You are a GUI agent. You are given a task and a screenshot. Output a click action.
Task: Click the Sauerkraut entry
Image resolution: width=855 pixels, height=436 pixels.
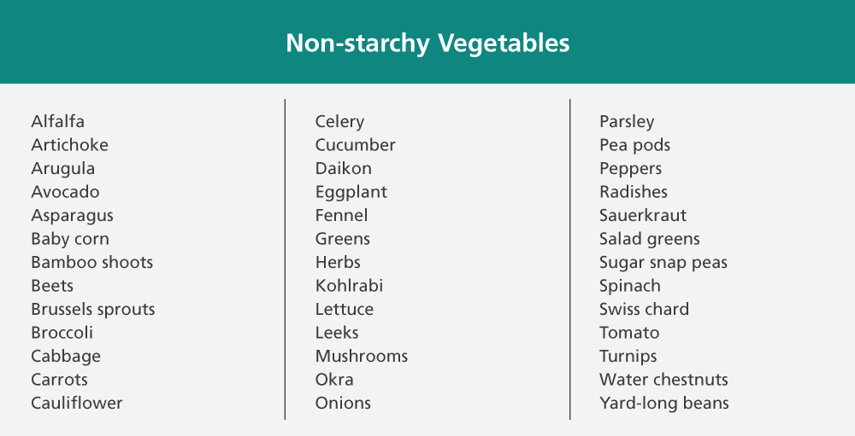643,215
